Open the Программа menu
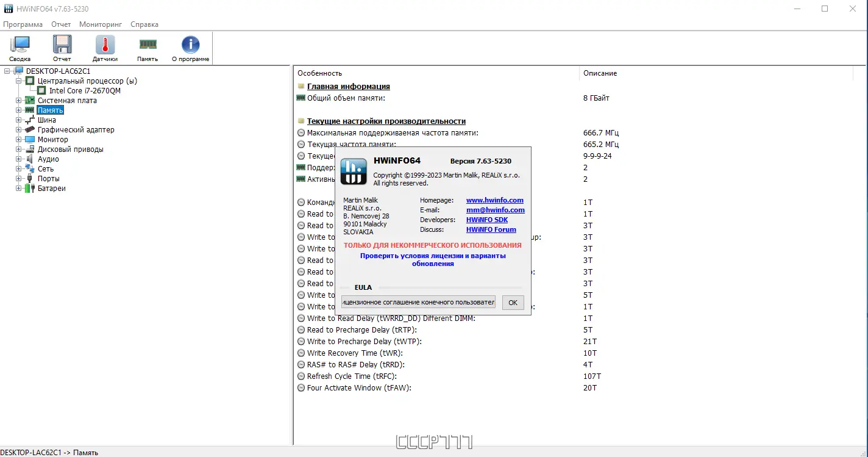The height and width of the screenshot is (457, 868). coord(23,24)
